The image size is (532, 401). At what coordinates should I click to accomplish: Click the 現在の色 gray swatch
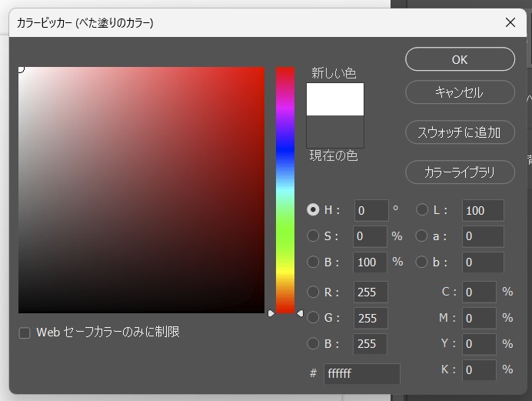335,132
